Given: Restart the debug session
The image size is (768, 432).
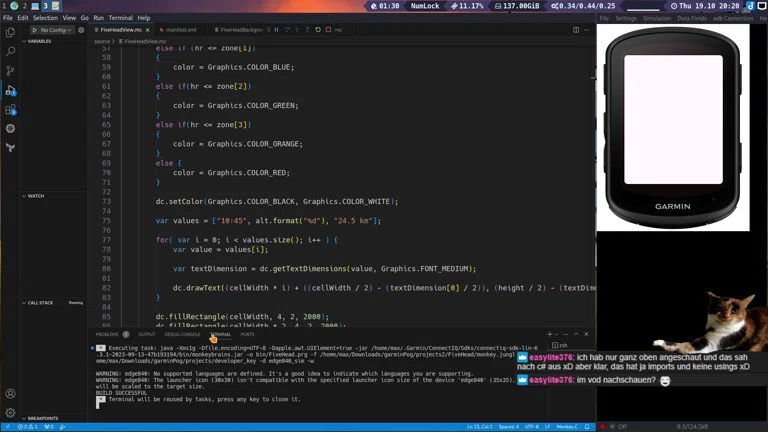Looking at the screenshot, I should pyautogui.click(x=318, y=30).
